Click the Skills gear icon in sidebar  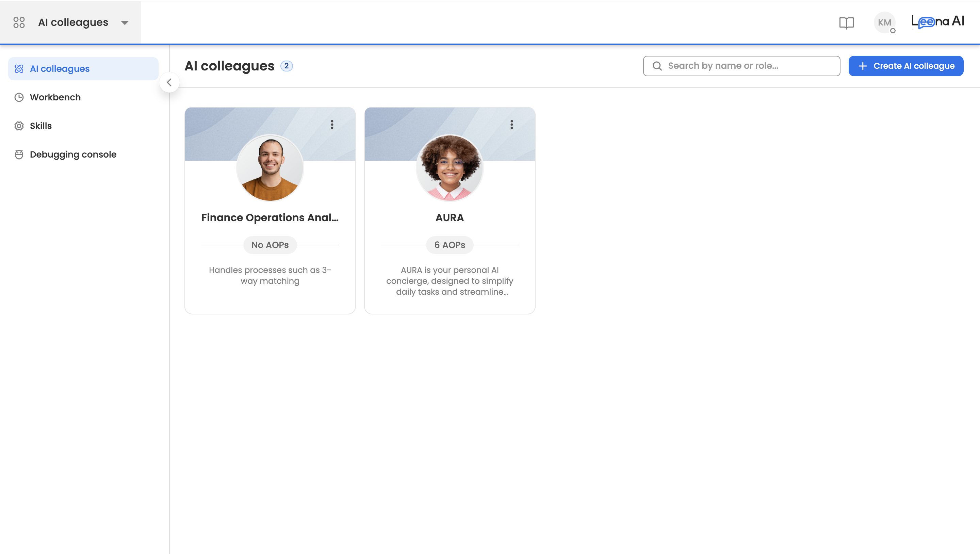coord(19,126)
